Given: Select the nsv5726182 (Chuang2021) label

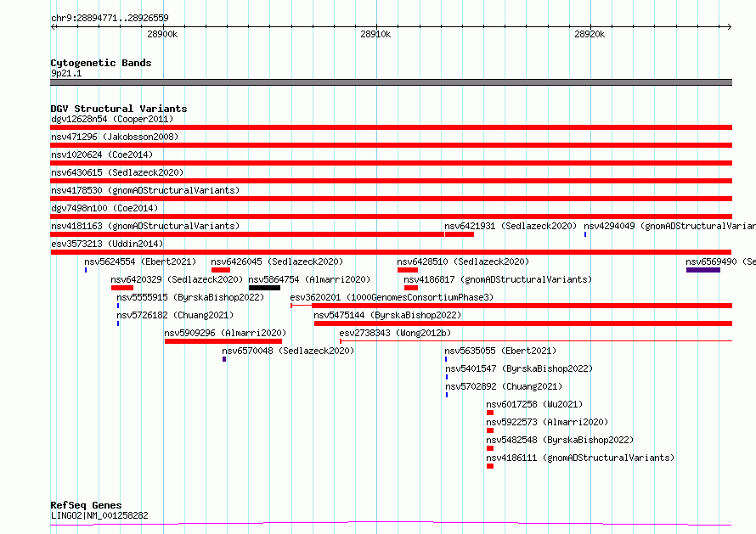Looking at the screenshot, I should [175, 315].
